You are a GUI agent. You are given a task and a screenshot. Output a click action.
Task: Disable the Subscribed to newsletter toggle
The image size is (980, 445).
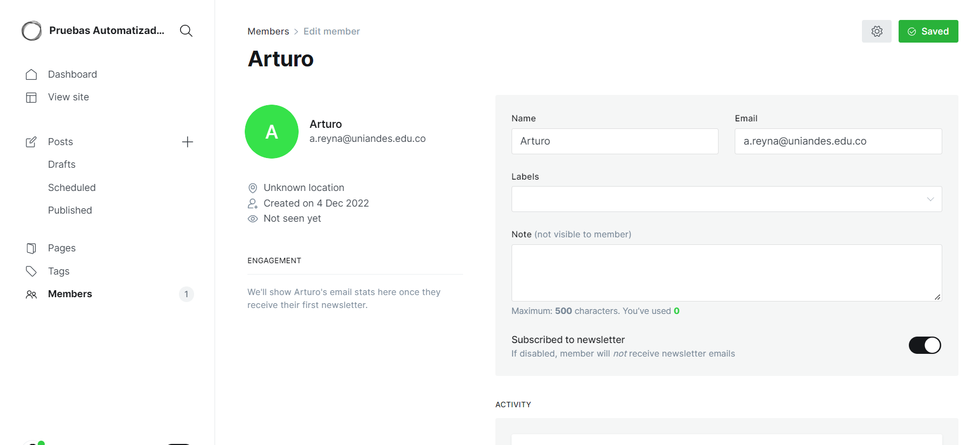click(x=924, y=345)
